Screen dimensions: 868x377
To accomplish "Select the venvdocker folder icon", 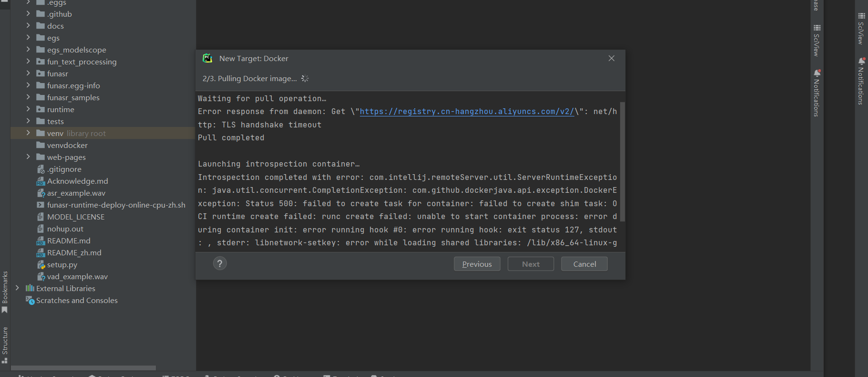I will coord(41,145).
